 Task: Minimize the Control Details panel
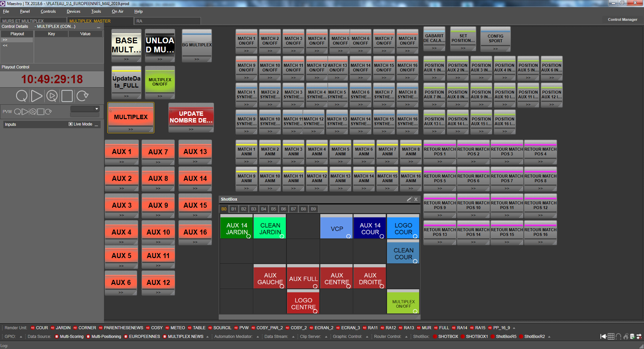99,27
